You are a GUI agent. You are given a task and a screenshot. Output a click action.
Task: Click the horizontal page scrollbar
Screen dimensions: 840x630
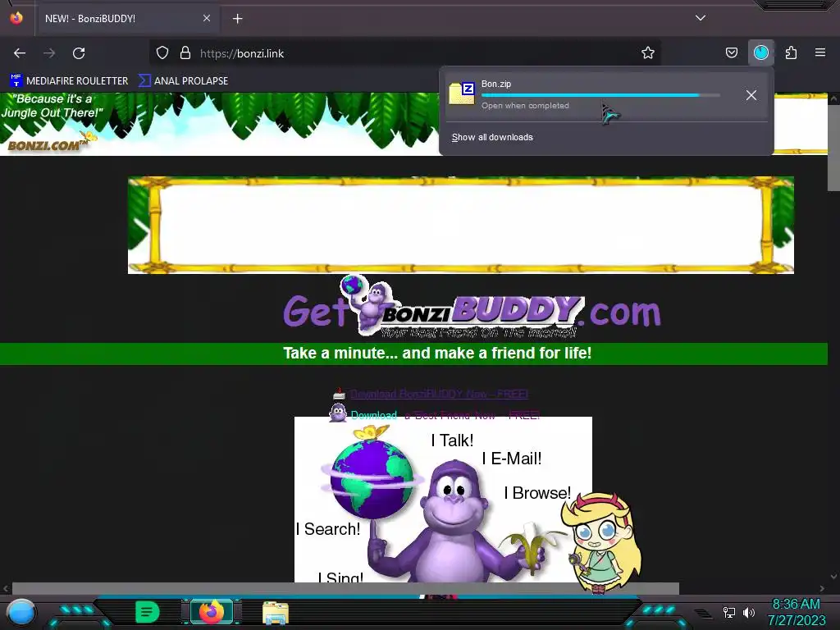click(x=345, y=588)
